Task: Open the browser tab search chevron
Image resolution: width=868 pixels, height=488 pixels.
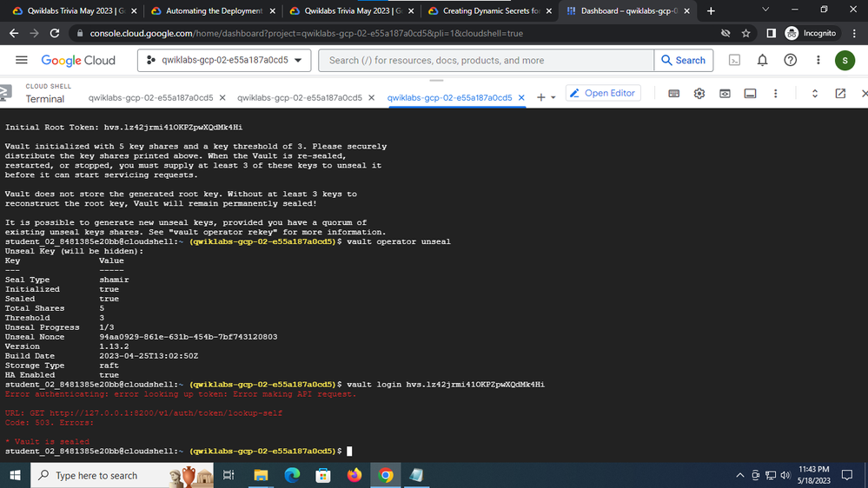Action: click(765, 10)
